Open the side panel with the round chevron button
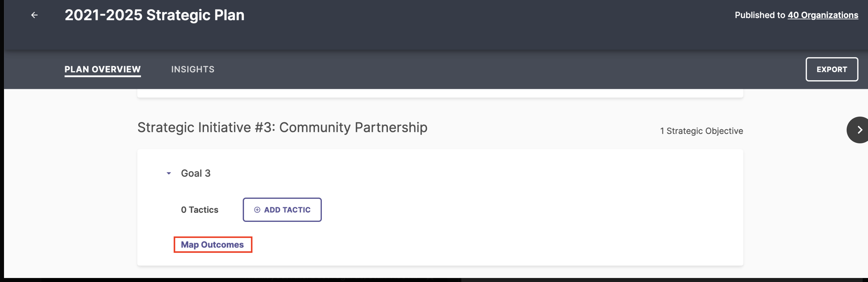Image resolution: width=868 pixels, height=282 pixels. 858,130
